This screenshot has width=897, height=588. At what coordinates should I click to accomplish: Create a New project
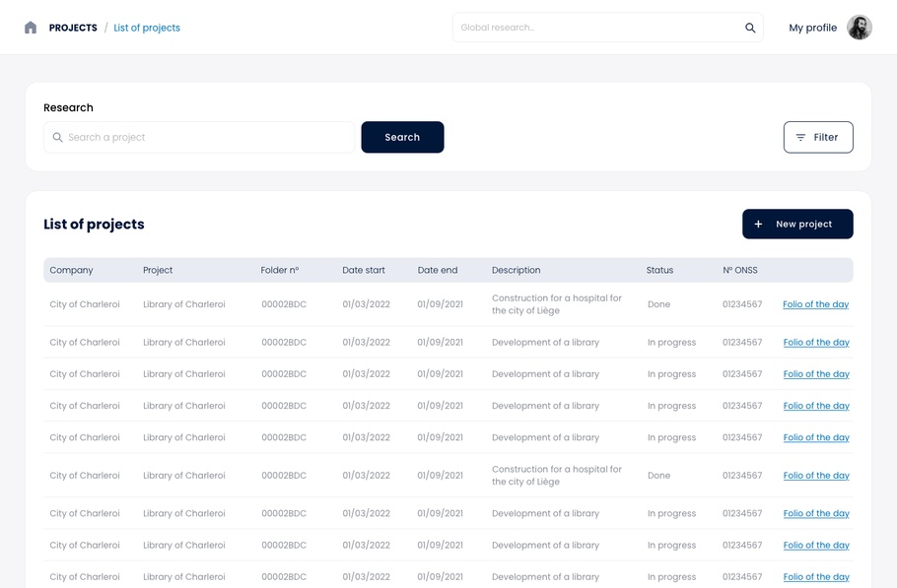click(x=797, y=225)
